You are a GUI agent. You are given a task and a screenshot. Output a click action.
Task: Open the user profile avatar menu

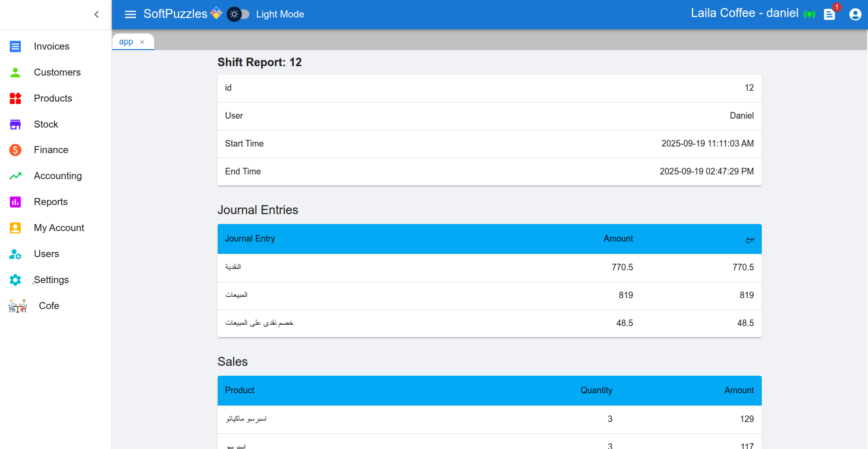(x=855, y=14)
